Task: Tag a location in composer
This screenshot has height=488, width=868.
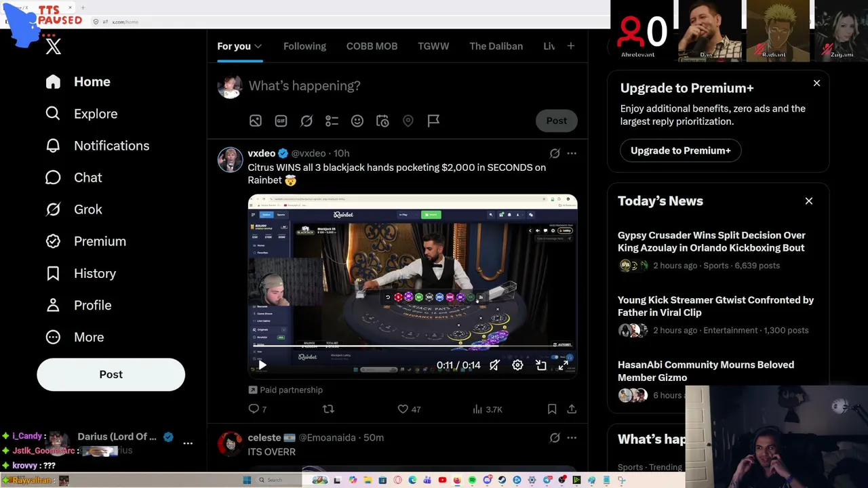Action: (408, 121)
